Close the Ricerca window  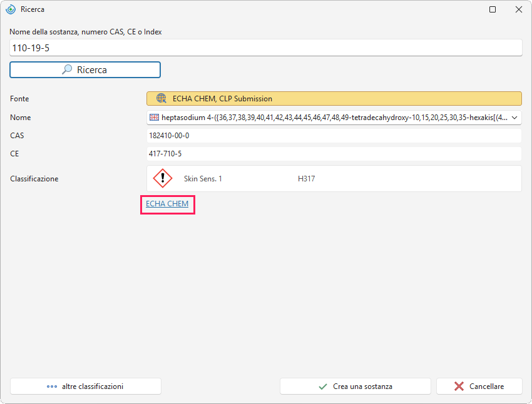click(519, 9)
